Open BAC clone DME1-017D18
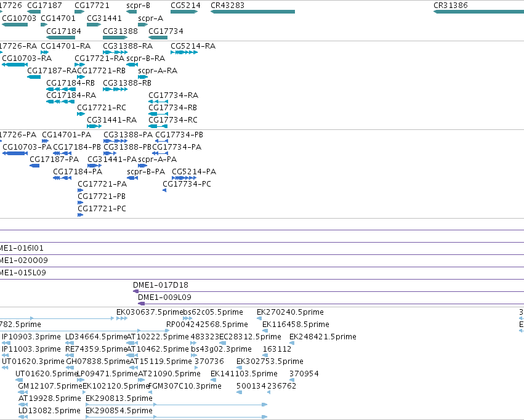The height and width of the screenshot is (420, 524). coord(329,291)
